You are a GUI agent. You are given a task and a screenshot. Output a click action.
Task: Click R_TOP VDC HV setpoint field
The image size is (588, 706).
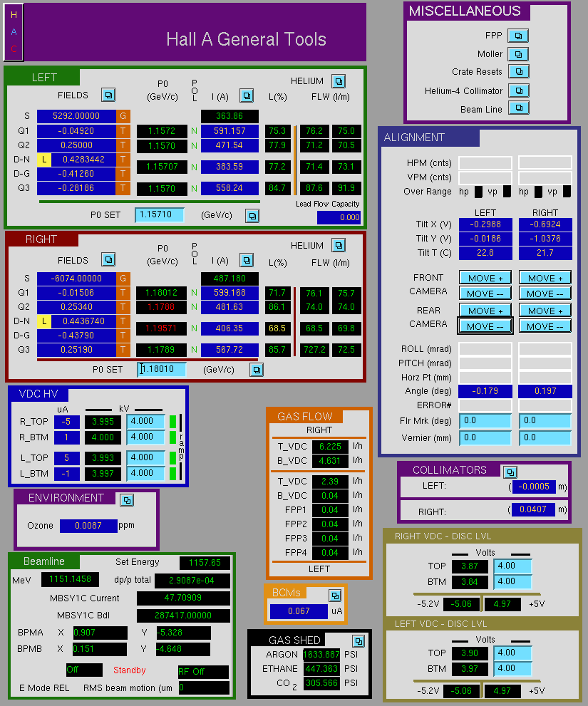[x=145, y=422]
